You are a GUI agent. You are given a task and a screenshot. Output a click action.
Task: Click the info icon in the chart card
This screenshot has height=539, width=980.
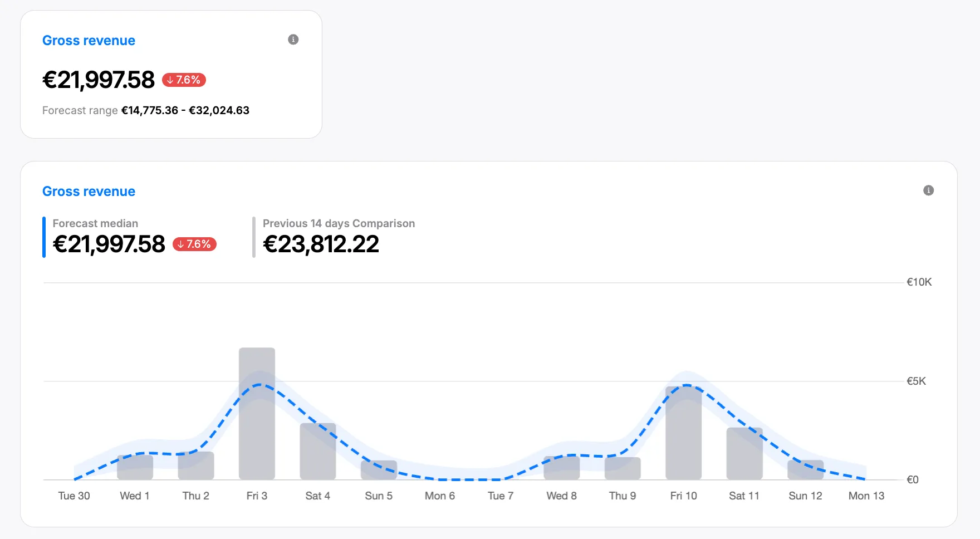[x=928, y=190]
